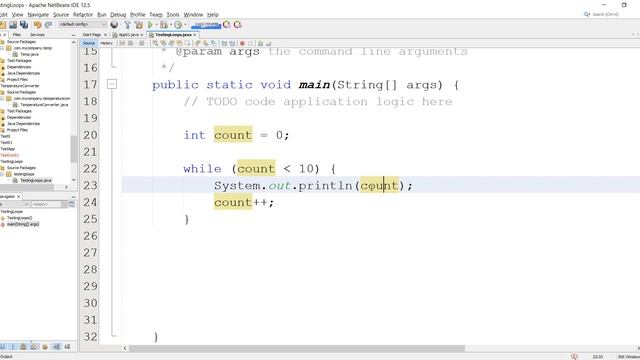This screenshot has width=640, height=360.
Task: Click the Profile Project toolbar icon
Action: click(x=178, y=25)
